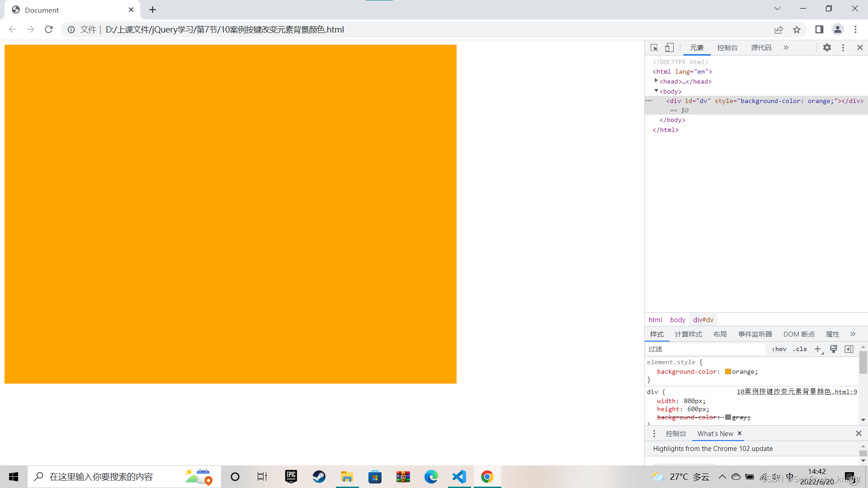Click the orange color swatch in element.style
868x488 pixels.
tap(728, 371)
